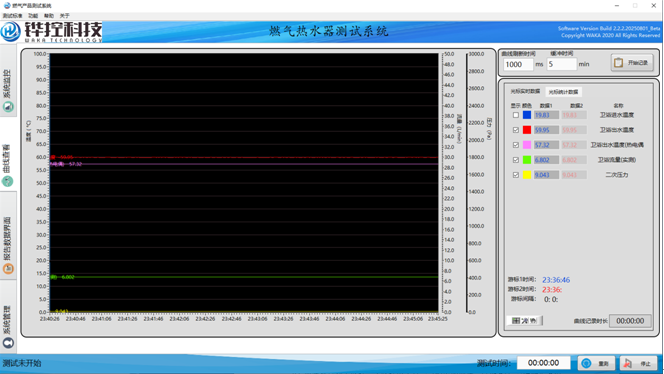Click the 重测 retest button
Viewport: 664px width, 374px height.
tap(597, 363)
